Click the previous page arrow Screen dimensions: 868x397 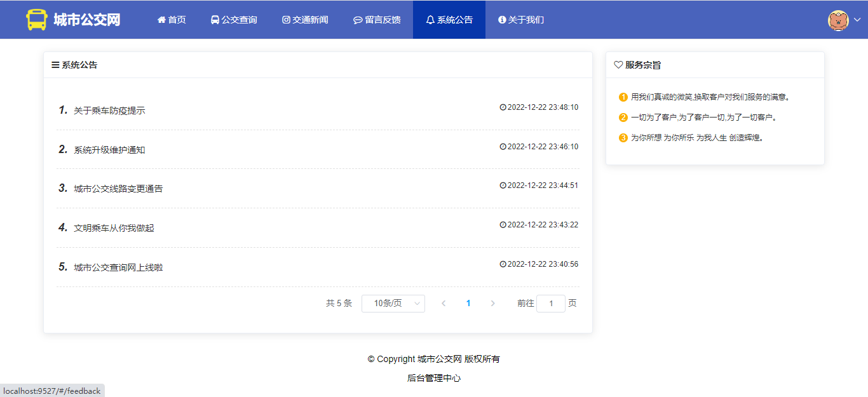[x=444, y=304]
